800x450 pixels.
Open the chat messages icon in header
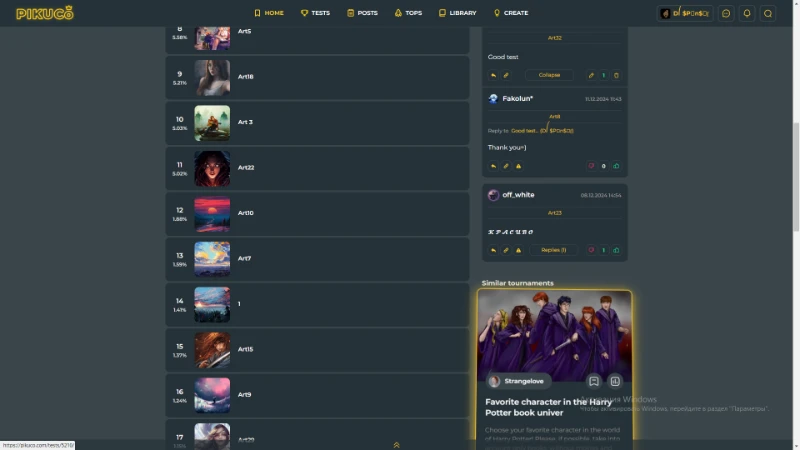pyautogui.click(x=726, y=13)
